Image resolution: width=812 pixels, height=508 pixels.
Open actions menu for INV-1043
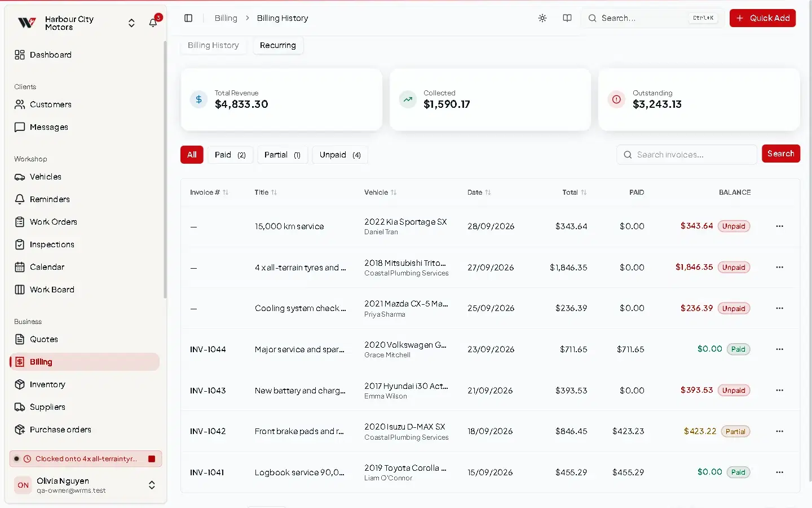[780, 391]
